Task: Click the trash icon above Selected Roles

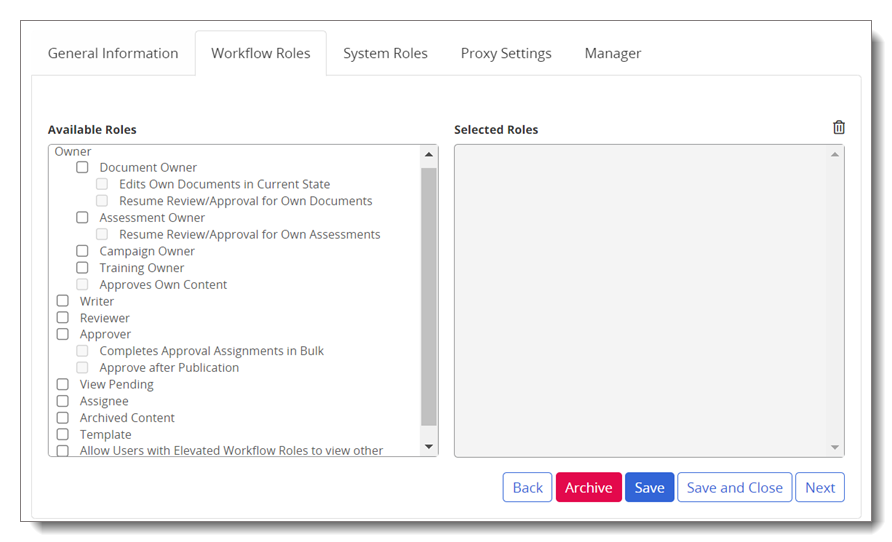Action: (x=839, y=127)
